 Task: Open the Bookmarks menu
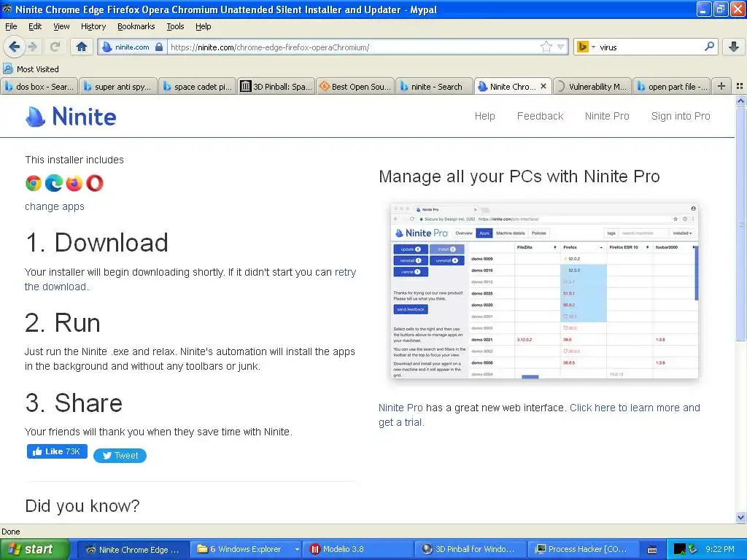pyautogui.click(x=136, y=26)
